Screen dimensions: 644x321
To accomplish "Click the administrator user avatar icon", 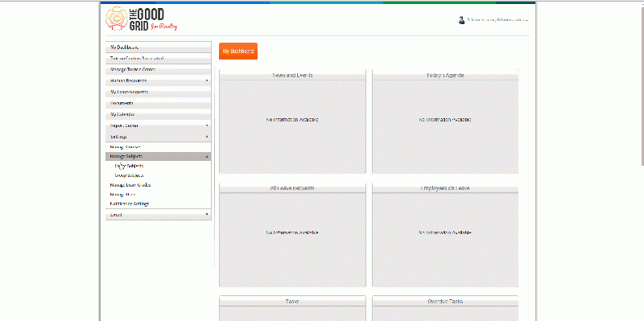I will [461, 20].
